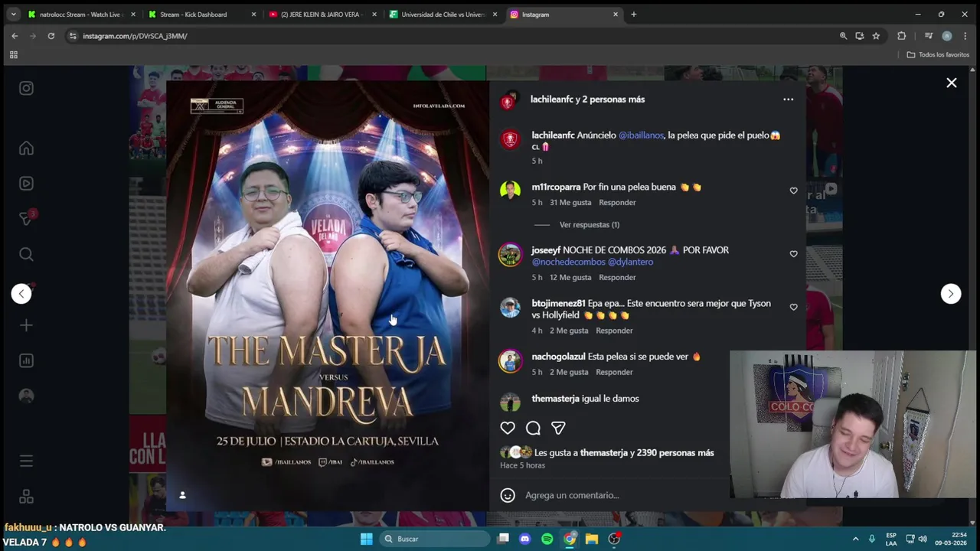Open the Meta apps grid icon
The image size is (980, 551).
(x=26, y=497)
